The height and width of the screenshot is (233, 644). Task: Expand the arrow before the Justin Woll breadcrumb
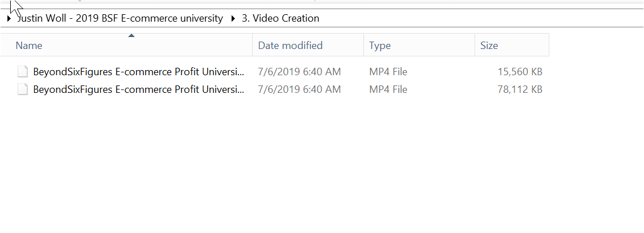coord(9,19)
